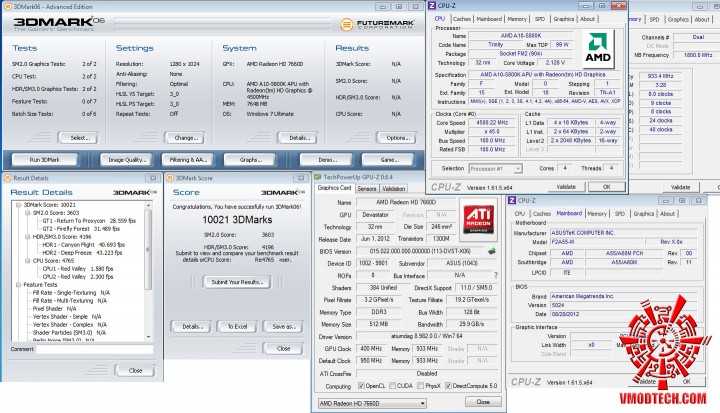Click Select under Tests
Screen dimensions: 720x413
point(80,137)
